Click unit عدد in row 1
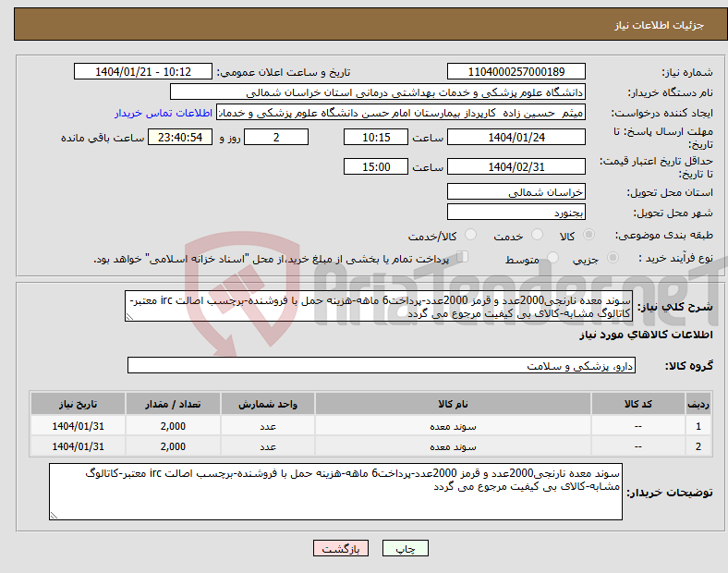728x573 pixels. pyautogui.click(x=268, y=426)
